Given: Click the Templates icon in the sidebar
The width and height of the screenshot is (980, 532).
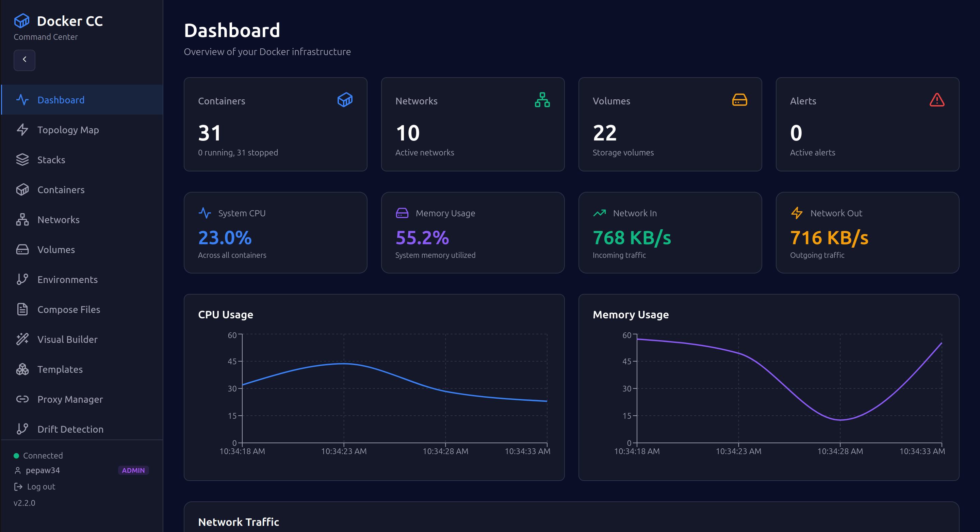Looking at the screenshot, I should click(22, 369).
